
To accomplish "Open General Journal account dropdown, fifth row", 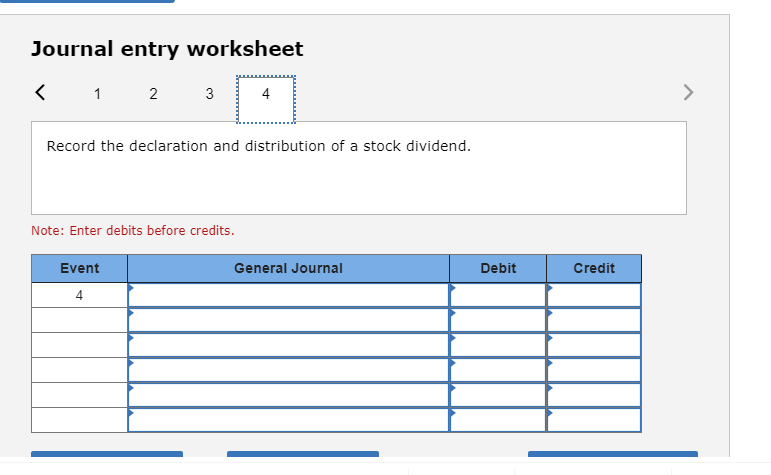I will pos(289,395).
